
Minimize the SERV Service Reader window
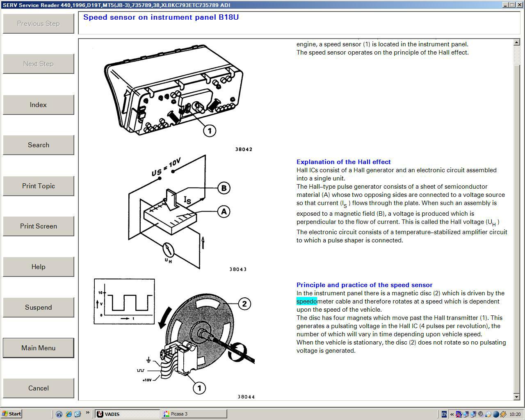coord(505,5)
